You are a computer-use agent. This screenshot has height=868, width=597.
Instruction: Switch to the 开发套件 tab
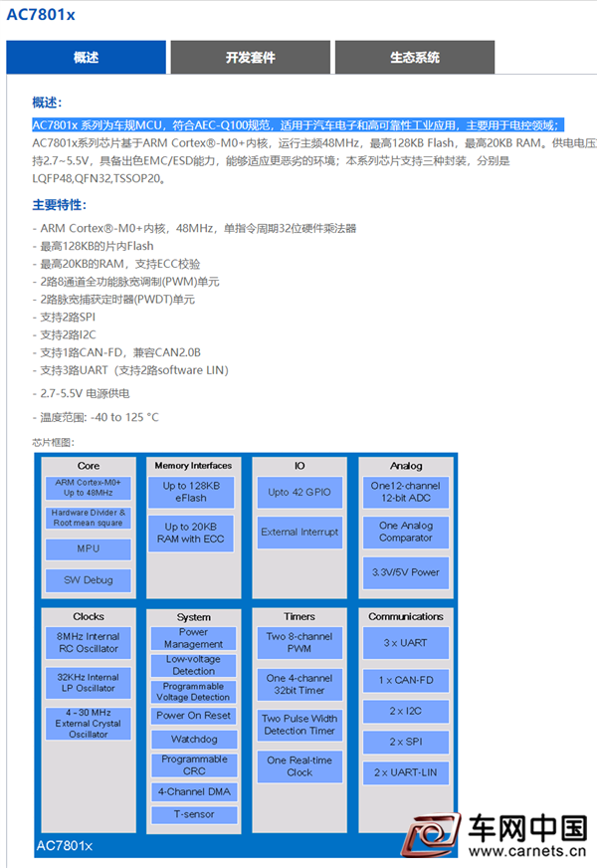point(250,57)
